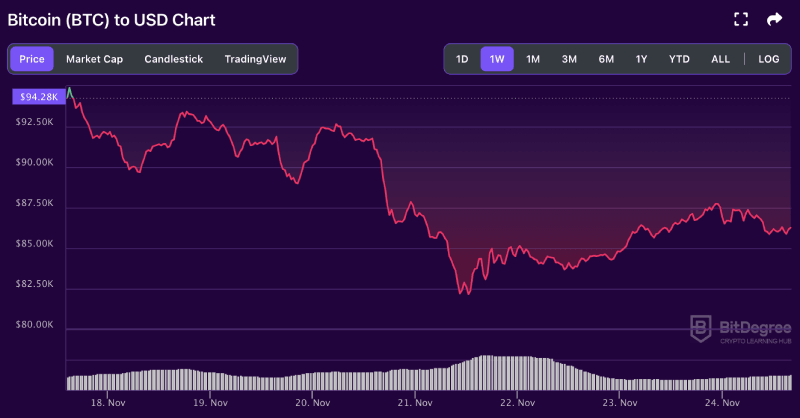The height and width of the screenshot is (418, 800).
Task: Set the time range to 1D
Action: point(462,59)
